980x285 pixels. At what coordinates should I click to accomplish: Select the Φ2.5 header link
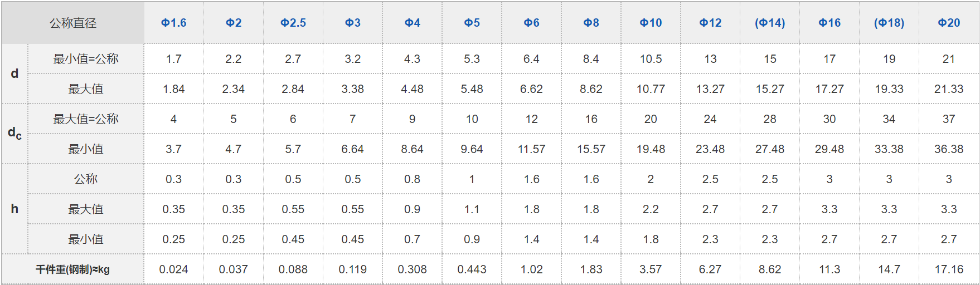(293, 23)
